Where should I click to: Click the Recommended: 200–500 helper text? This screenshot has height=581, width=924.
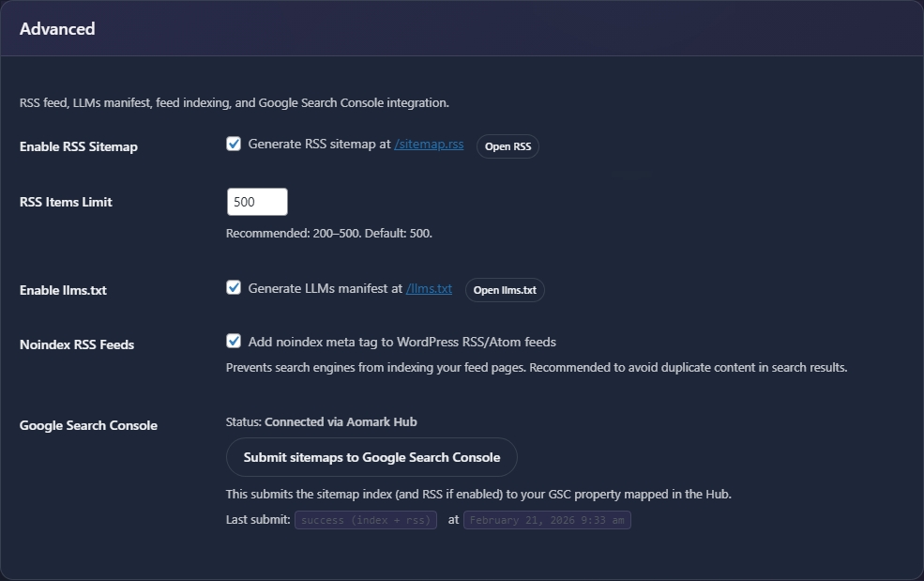coord(328,233)
